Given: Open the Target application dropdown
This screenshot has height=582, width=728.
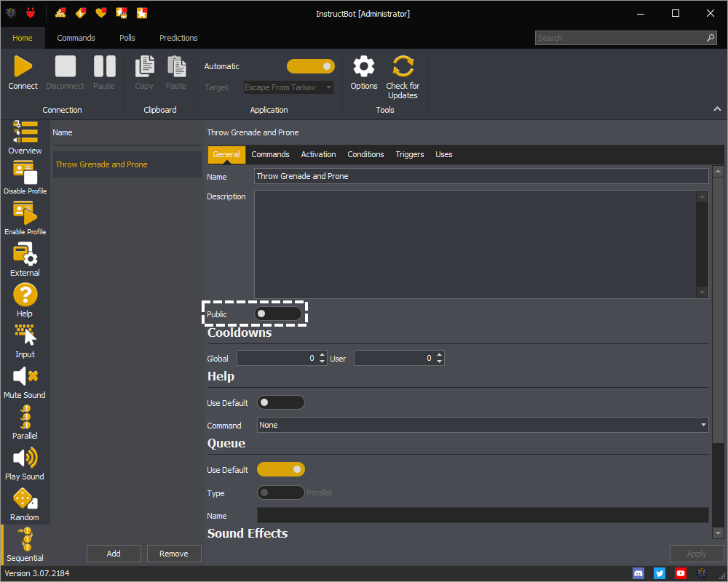Looking at the screenshot, I should (288, 87).
